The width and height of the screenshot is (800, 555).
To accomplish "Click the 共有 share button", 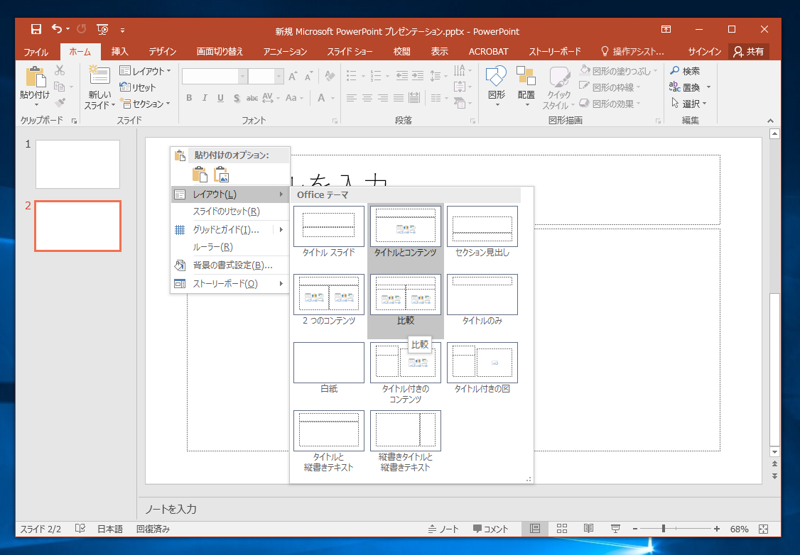I will (748, 51).
